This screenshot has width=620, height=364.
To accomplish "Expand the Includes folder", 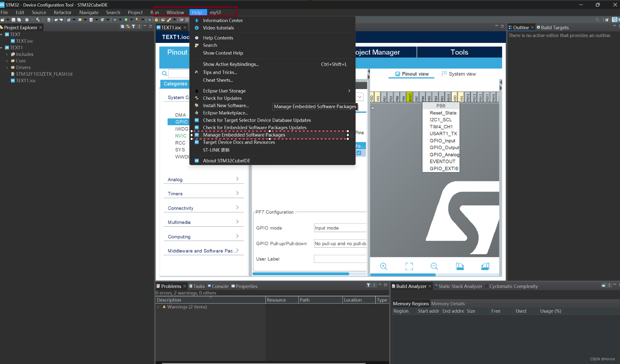I will coord(7,54).
